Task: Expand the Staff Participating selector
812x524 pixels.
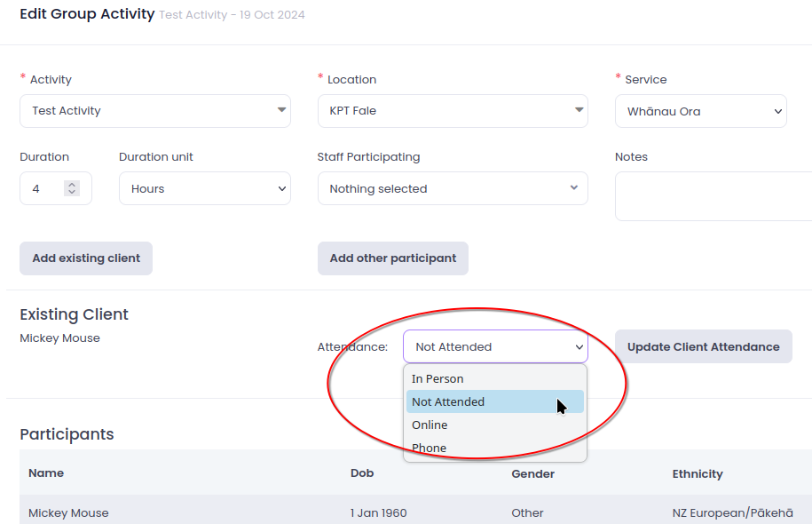Action: click(452, 188)
